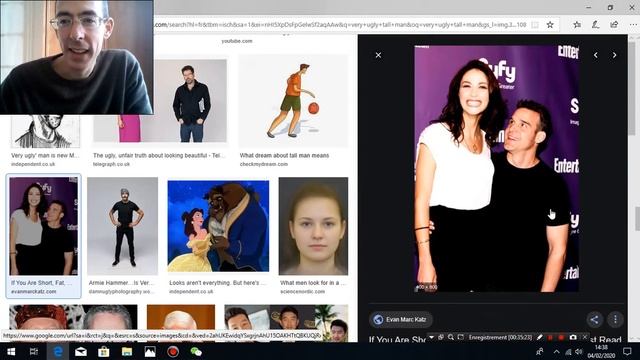The width and height of the screenshot is (640, 360).
Task: Show hidden system tray icons
Action: (x=556, y=351)
